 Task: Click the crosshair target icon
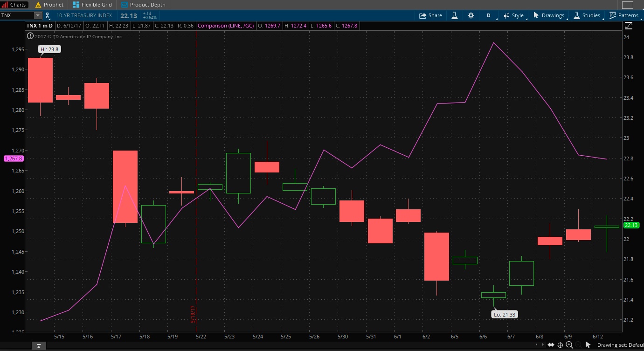[560, 345]
